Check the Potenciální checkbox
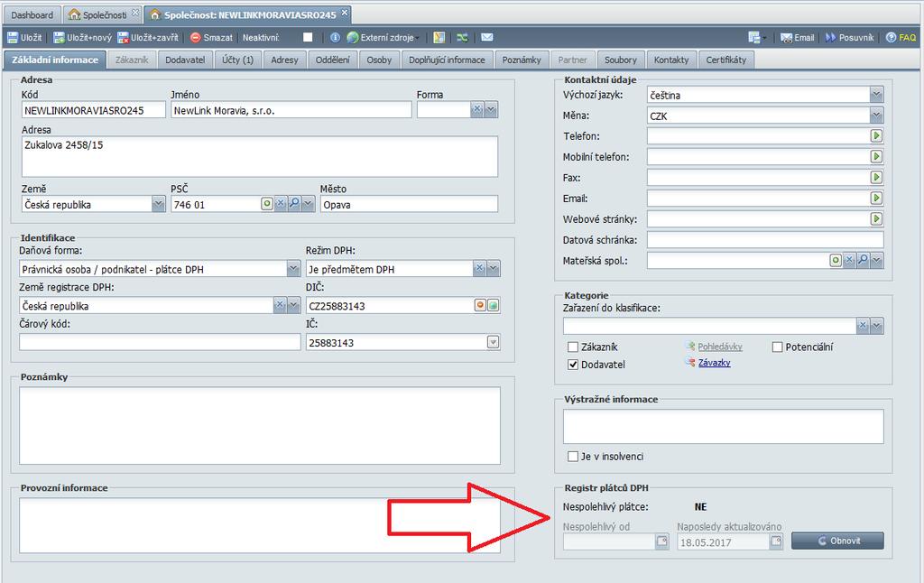Image resolution: width=924 pixels, height=583 pixels. coord(777,347)
